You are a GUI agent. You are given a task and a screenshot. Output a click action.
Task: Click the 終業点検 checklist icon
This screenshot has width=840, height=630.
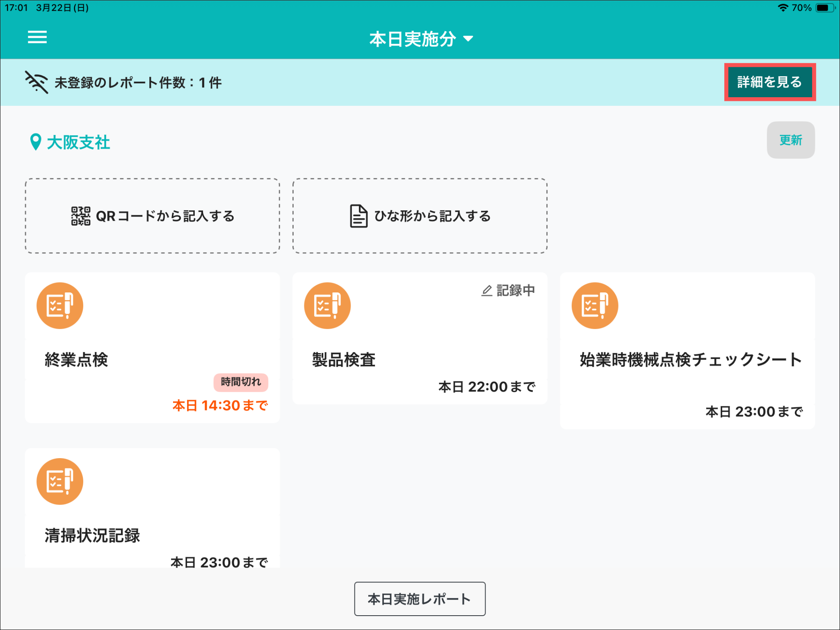pyautogui.click(x=60, y=306)
